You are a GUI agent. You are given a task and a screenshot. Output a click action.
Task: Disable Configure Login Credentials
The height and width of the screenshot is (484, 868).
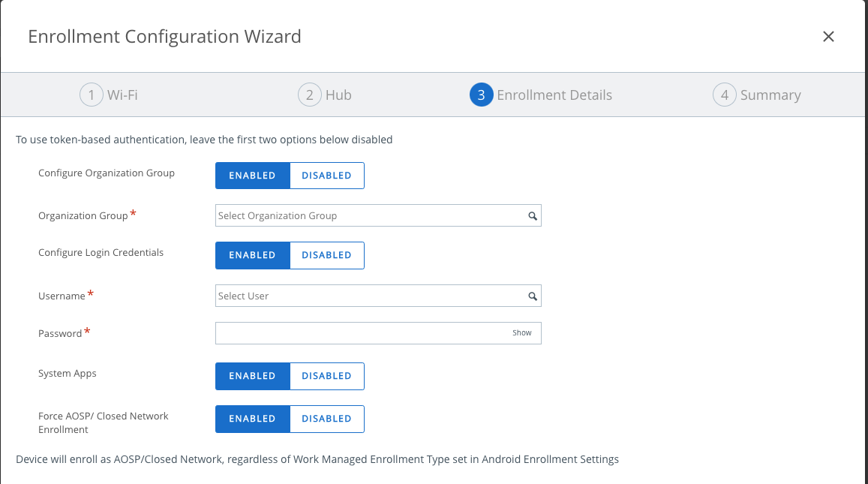click(327, 255)
